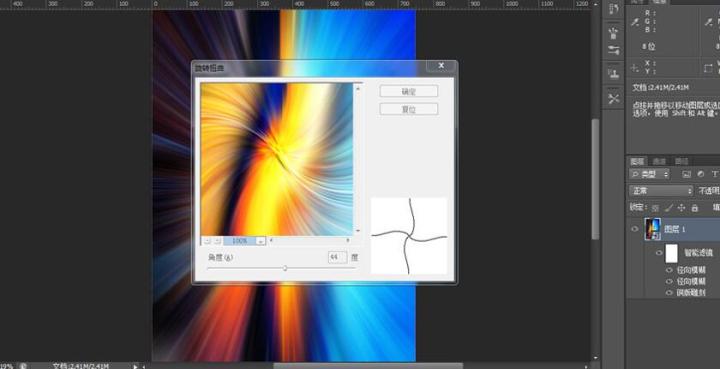This screenshot has height=369, width=720.
Task: Switch to the Channels tab
Action: 659,161
